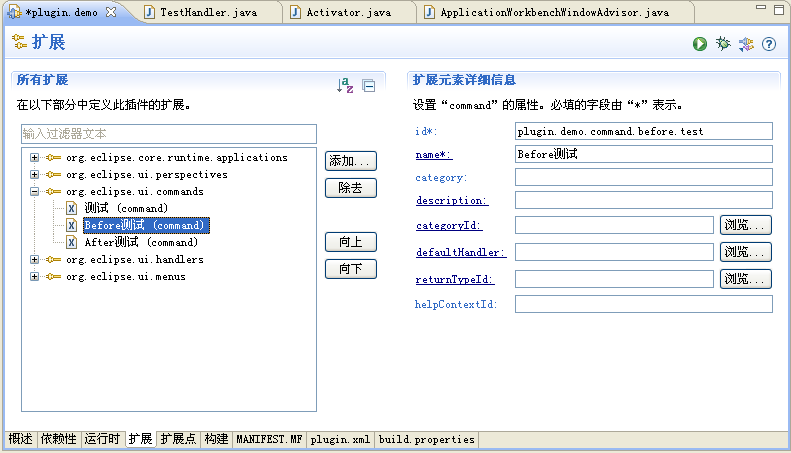Screen dimensions: 791x453
Task: Click the defaultHandler hyperlink label
Action: pyautogui.click(x=461, y=252)
